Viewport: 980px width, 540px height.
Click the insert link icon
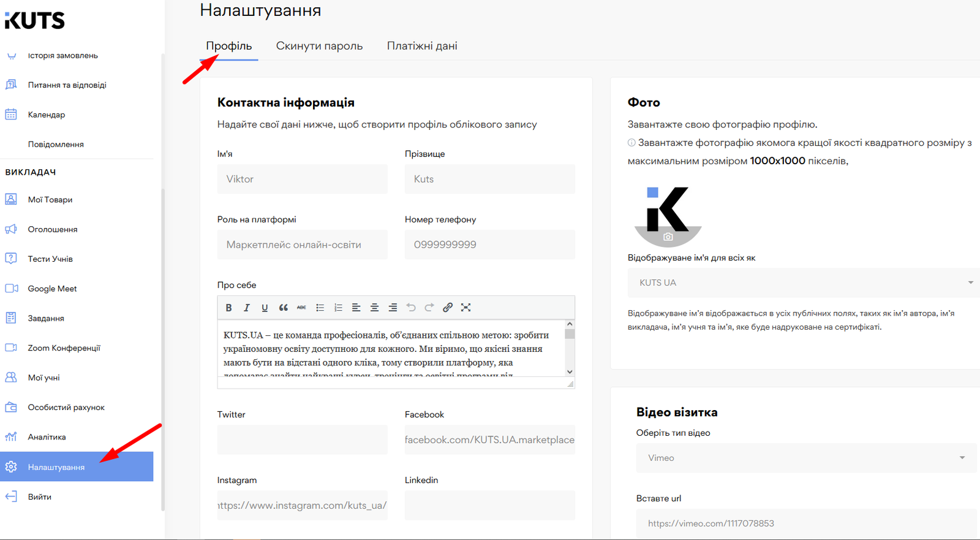pyautogui.click(x=448, y=308)
